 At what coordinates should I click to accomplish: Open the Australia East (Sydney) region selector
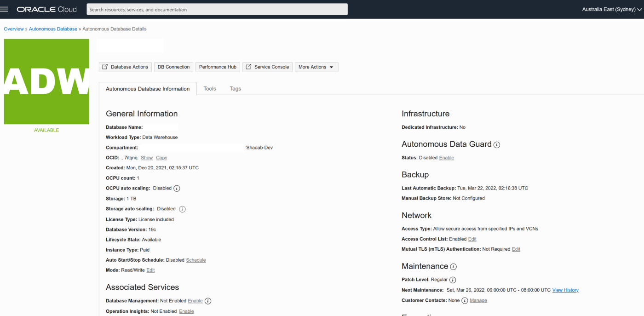click(611, 9)
